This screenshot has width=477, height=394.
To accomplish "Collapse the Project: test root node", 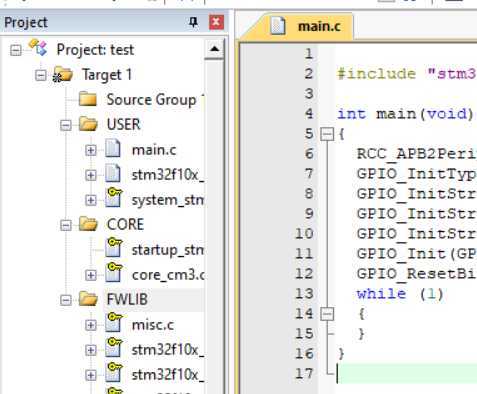I will tap(16, 50).
